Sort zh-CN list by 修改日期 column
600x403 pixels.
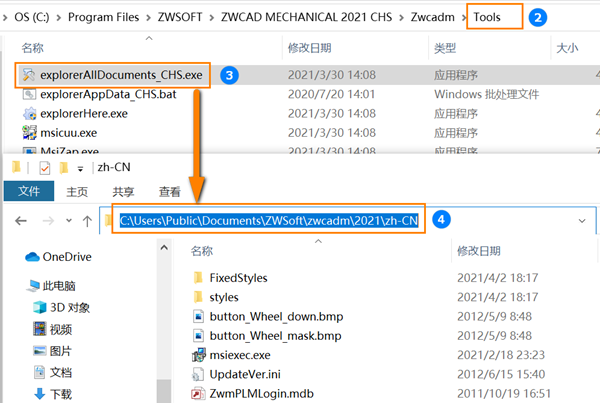pos(479,251)
